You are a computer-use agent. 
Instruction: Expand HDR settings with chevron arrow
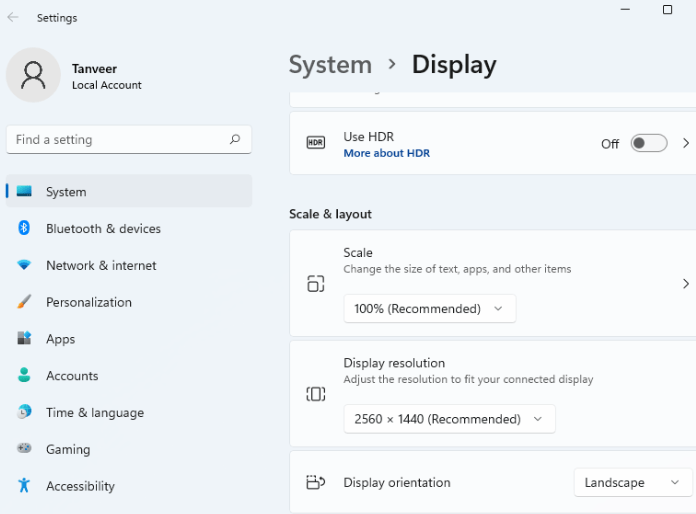686,144
